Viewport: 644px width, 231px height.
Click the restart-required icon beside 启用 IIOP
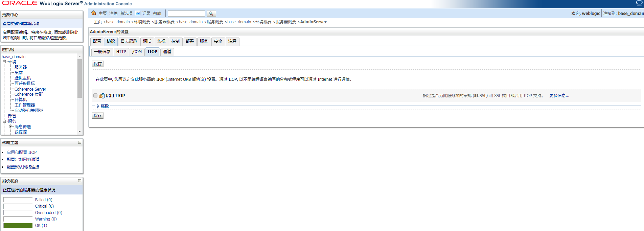tap(102, 96)
